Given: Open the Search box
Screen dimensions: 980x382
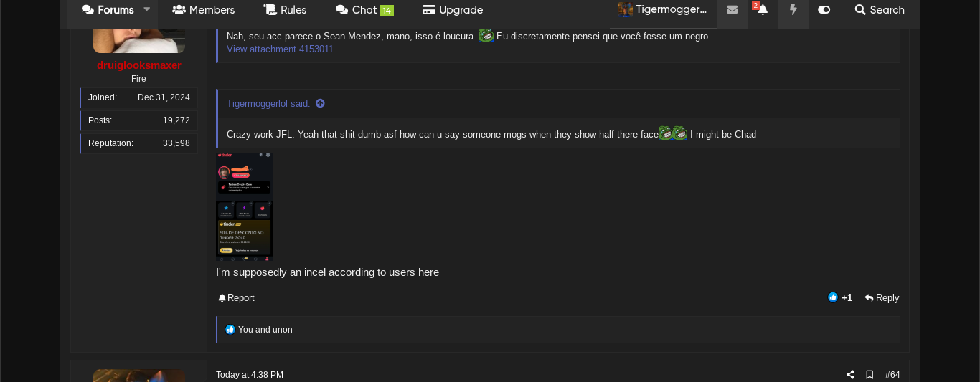Looking at the screenshot, I should click(880, 10).
